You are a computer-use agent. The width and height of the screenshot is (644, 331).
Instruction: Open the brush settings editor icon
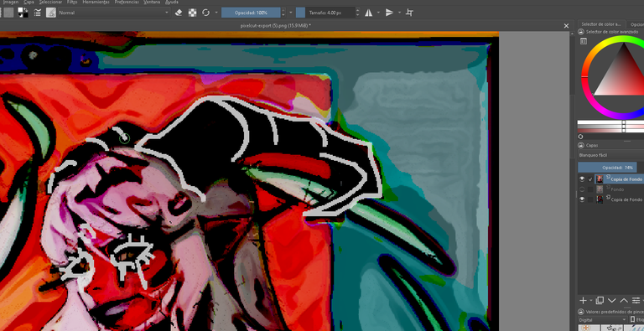coord(38,13)
